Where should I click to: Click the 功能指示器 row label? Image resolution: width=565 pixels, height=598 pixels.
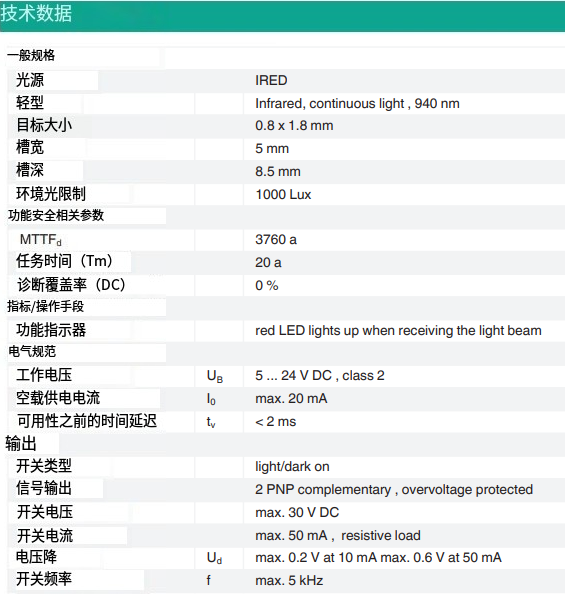51,330
